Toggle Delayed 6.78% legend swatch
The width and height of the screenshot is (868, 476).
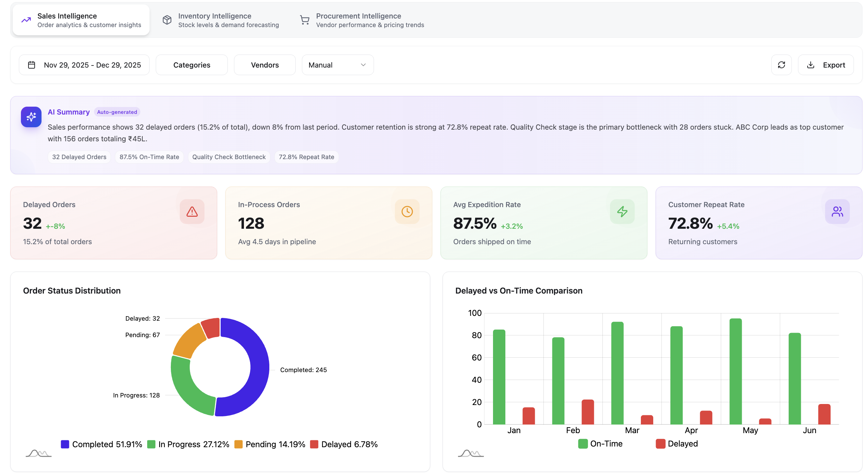(x=314, y=444)
